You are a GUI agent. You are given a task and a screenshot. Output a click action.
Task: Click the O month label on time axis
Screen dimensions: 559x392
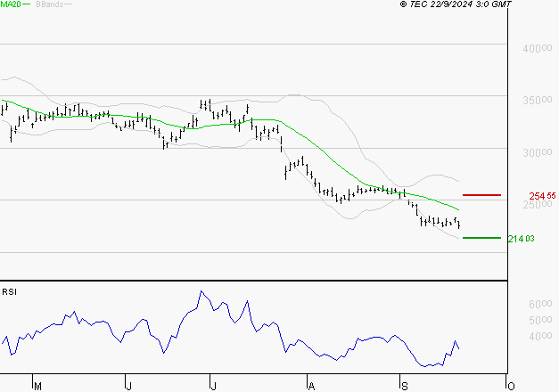[x=511, y=387]
